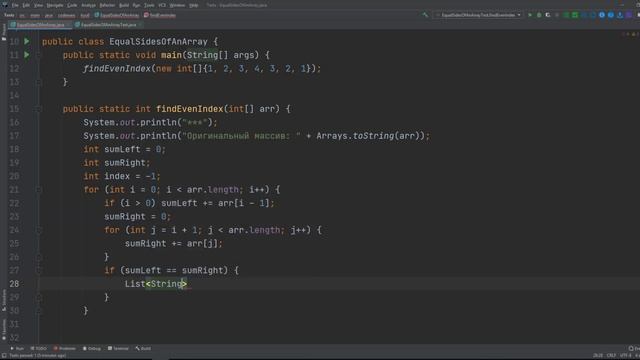The width and height of the screenshot is (640, 360).
Task: Open the Terminal tool window
Action: click(118, 348)
